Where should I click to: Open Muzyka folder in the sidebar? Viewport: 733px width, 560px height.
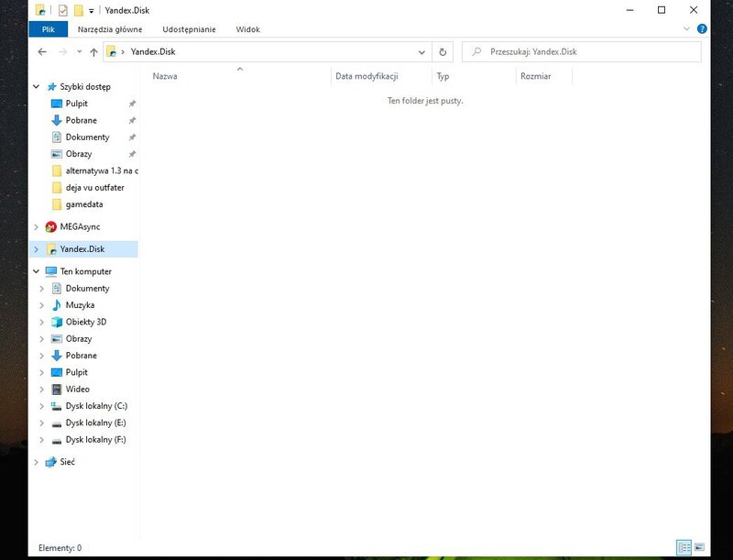(x=80, y=305)
